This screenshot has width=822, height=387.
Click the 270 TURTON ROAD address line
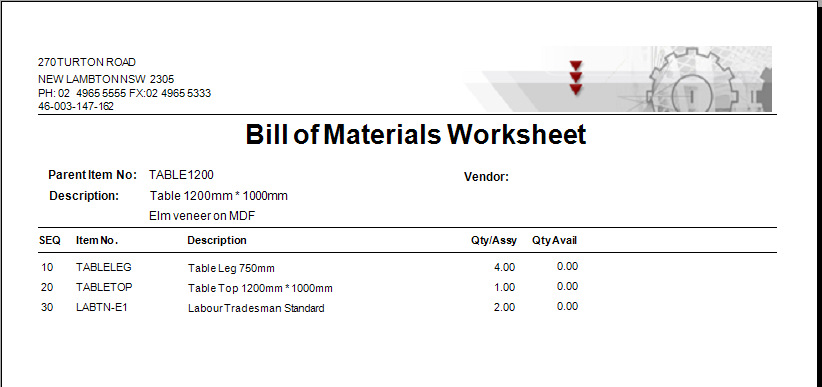tap(87, 62)
